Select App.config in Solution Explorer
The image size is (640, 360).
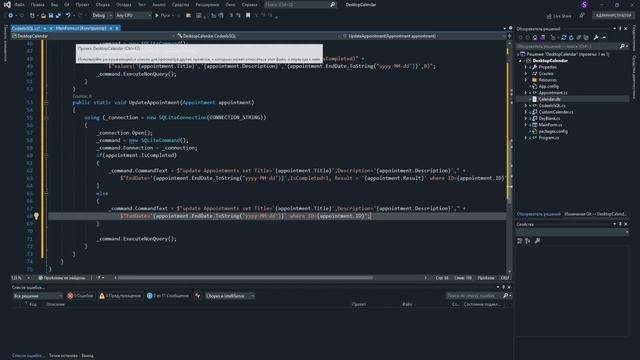548,86
